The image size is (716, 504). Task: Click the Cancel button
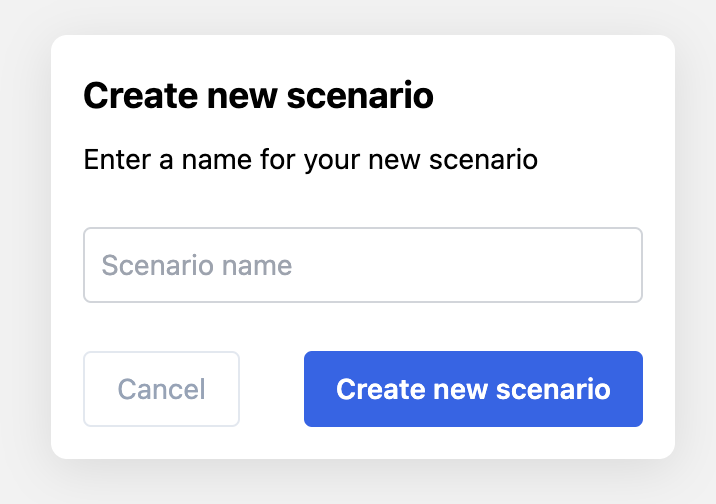161,389
